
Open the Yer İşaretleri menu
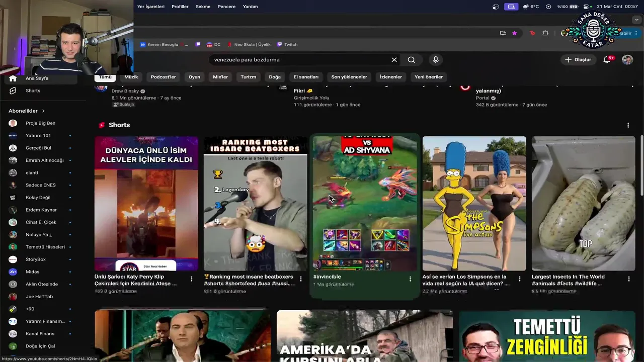click(151, 7)
